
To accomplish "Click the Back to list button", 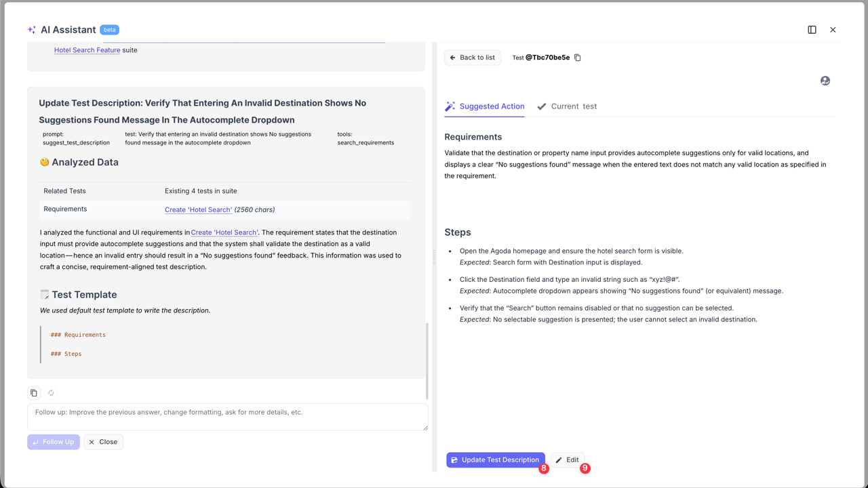I will pos(473,58).
